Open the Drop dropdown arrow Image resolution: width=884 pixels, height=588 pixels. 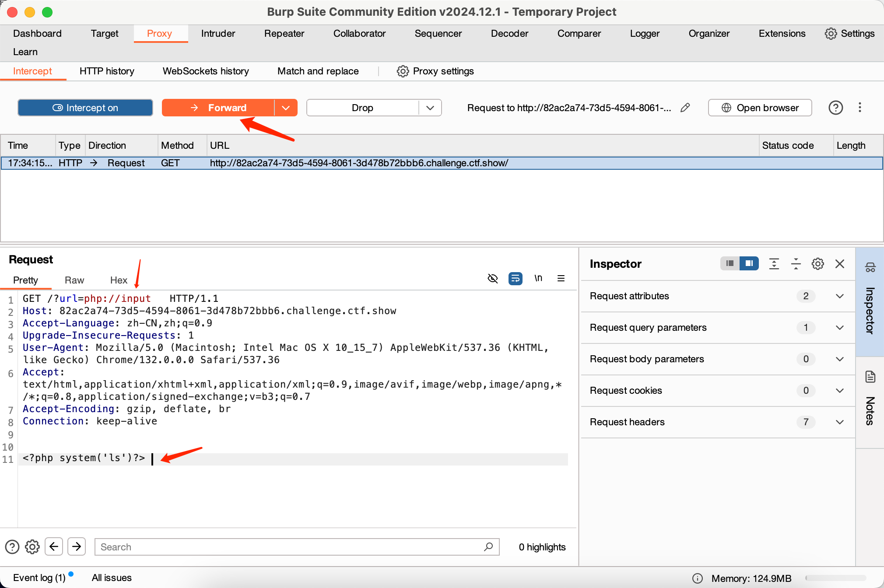point(430,108)
